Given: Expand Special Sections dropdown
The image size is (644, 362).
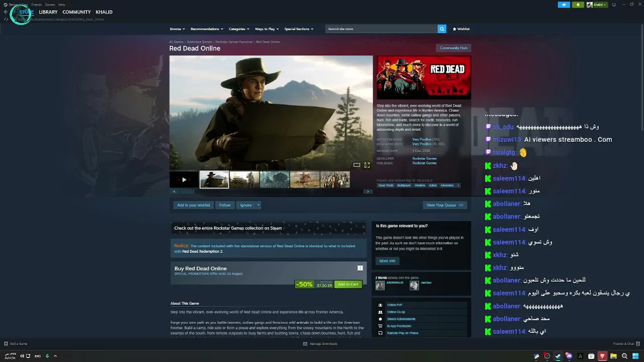Looking at the screenshot, I should pyautogui.click(x=299, y=29).
